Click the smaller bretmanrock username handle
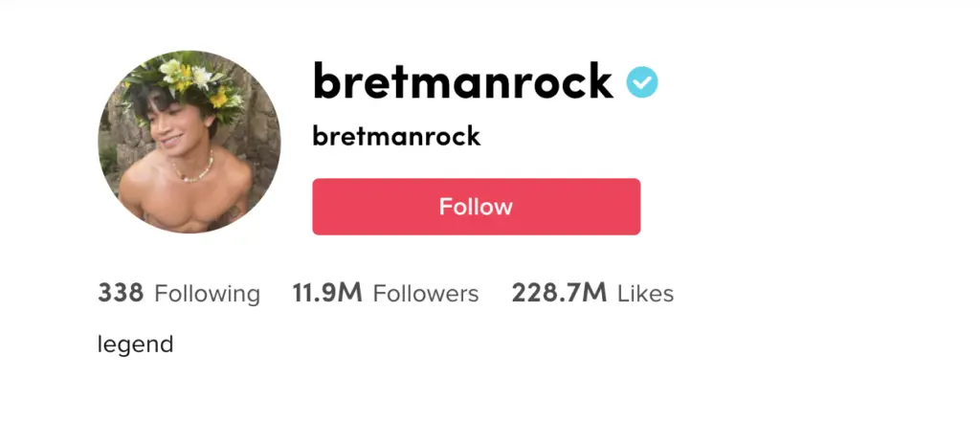 [396, 136]
